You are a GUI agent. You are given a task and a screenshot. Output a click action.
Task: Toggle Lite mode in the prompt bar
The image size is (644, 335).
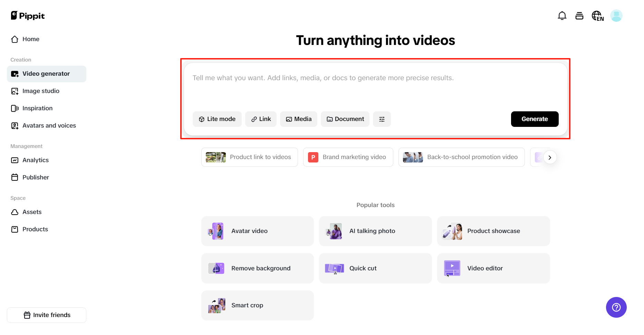point(217,119)
